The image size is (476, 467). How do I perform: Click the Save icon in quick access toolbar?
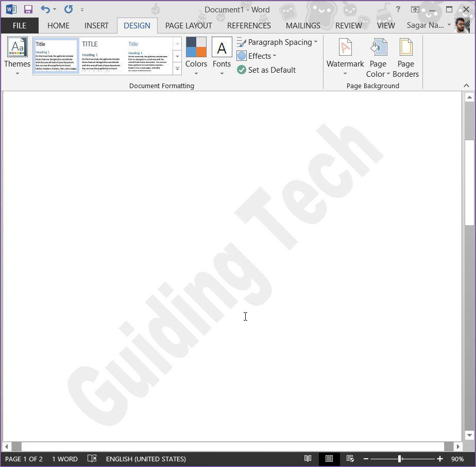[28, 9]
